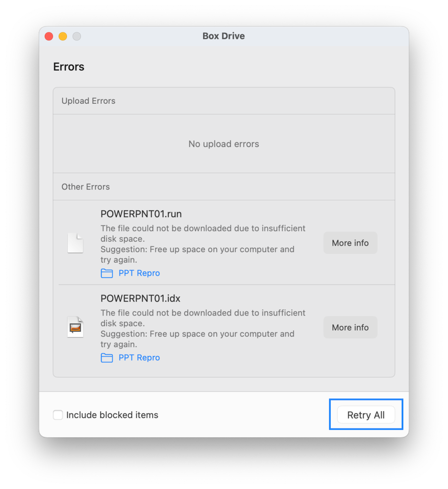The height and width of the screenshot is (489, 448).
Task: Minimize the Box Drive window
Action: [63, 36]
